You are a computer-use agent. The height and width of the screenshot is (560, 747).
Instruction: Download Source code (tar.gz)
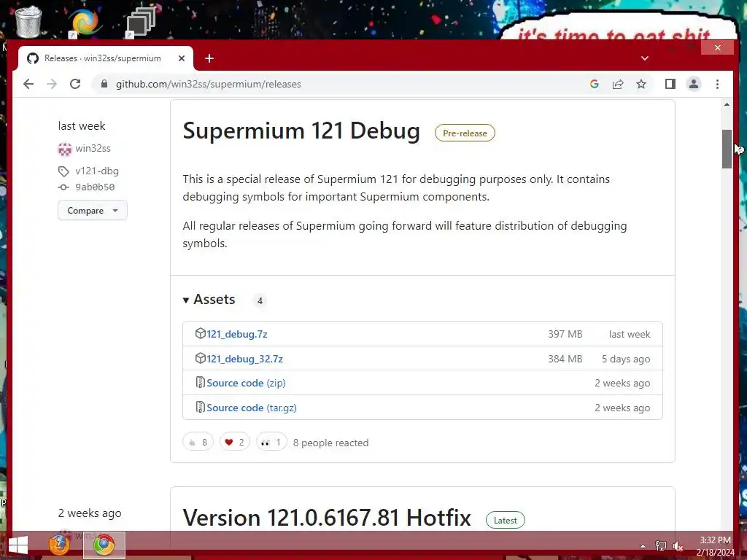[x=252, y=408]
